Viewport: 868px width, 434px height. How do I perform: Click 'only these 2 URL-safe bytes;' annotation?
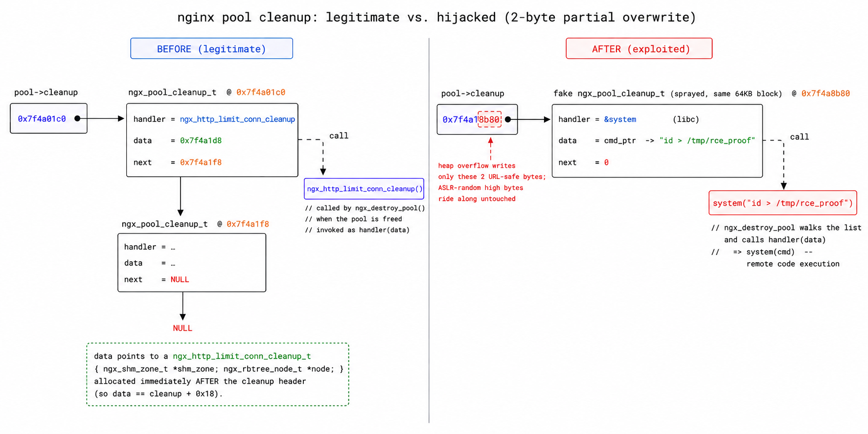492,177
